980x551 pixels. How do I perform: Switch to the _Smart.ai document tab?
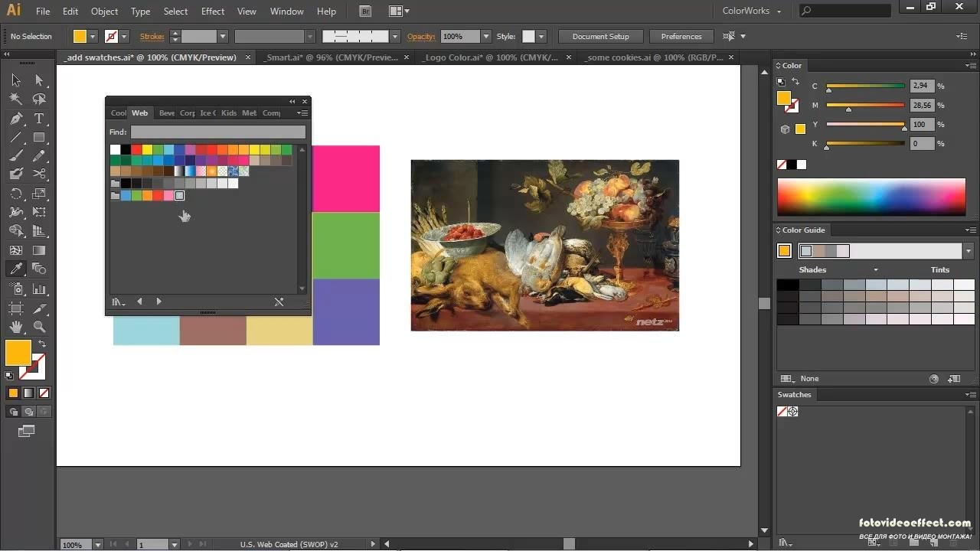[x=333, y=57]
